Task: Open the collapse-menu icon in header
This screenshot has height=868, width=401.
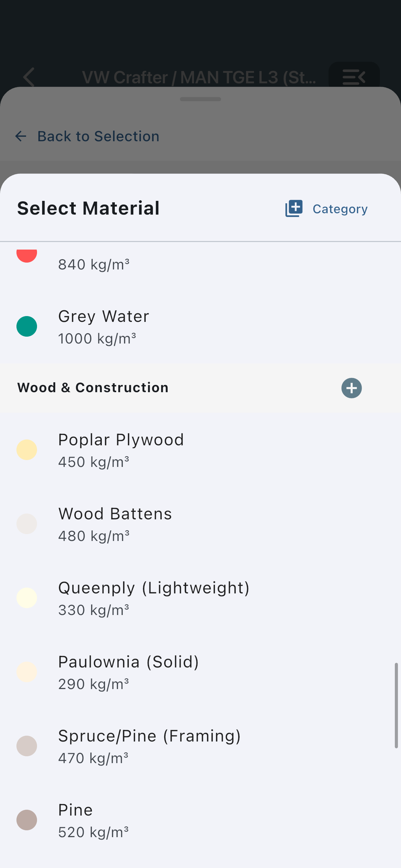Action: point(354,77)
